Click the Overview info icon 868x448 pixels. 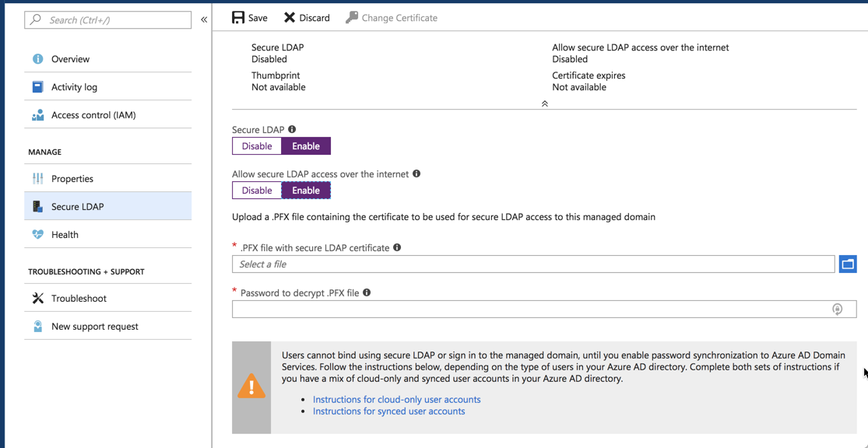click(37, 58)
